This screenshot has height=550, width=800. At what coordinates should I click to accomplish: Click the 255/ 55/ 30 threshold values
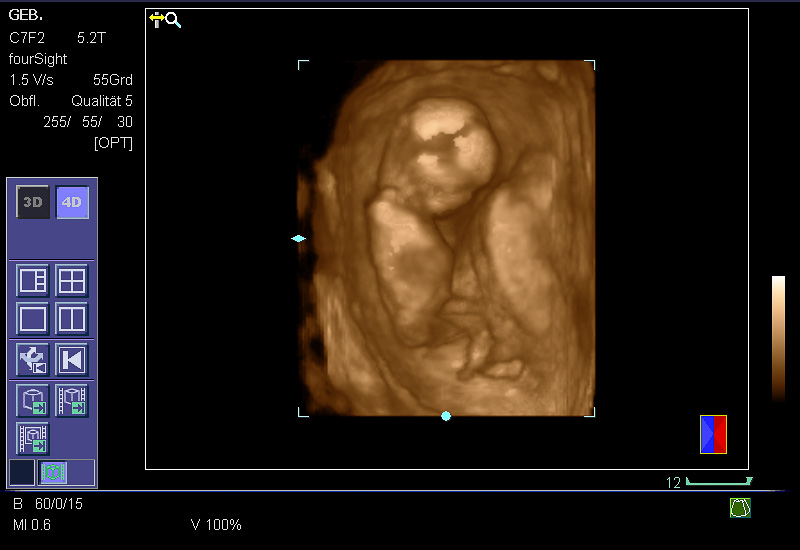click(88, 121)
